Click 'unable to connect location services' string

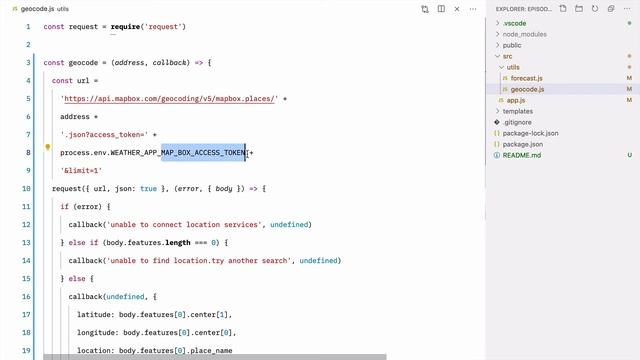(x=184, y=224)
